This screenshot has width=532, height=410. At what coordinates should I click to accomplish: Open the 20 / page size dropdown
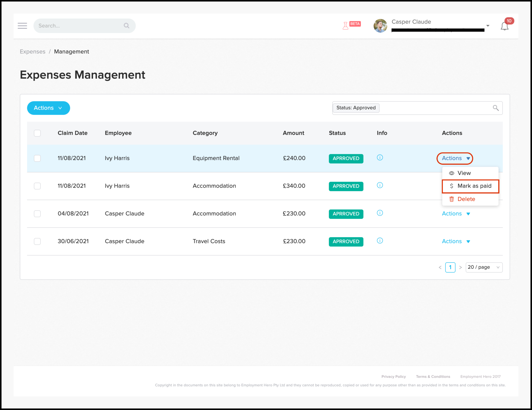(484, 267)
